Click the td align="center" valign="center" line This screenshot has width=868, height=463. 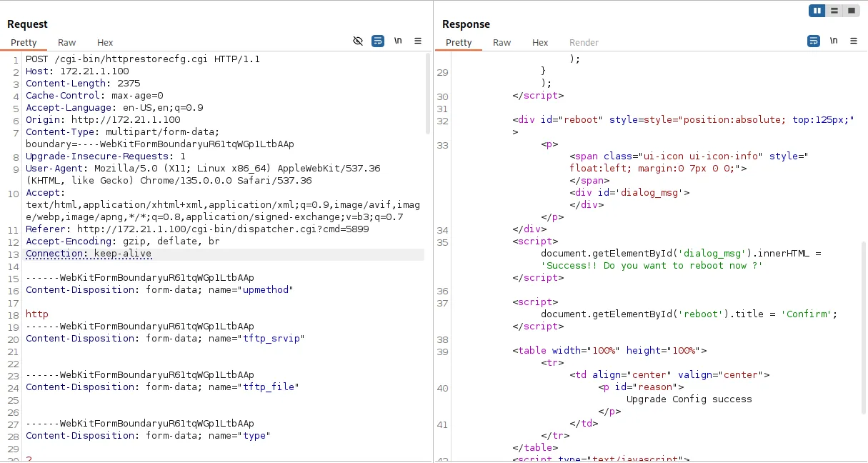coord(669,375)
